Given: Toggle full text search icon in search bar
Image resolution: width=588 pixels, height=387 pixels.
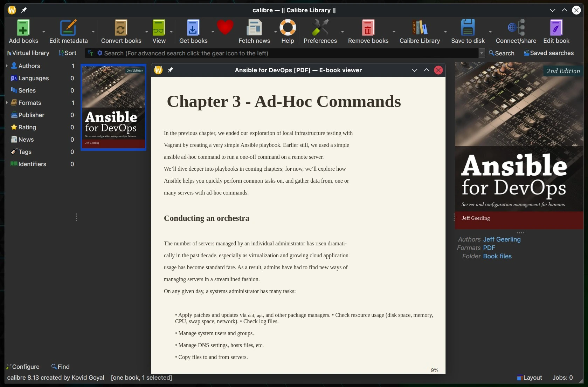Looking at the screenshot, I should tap(91, 53).
